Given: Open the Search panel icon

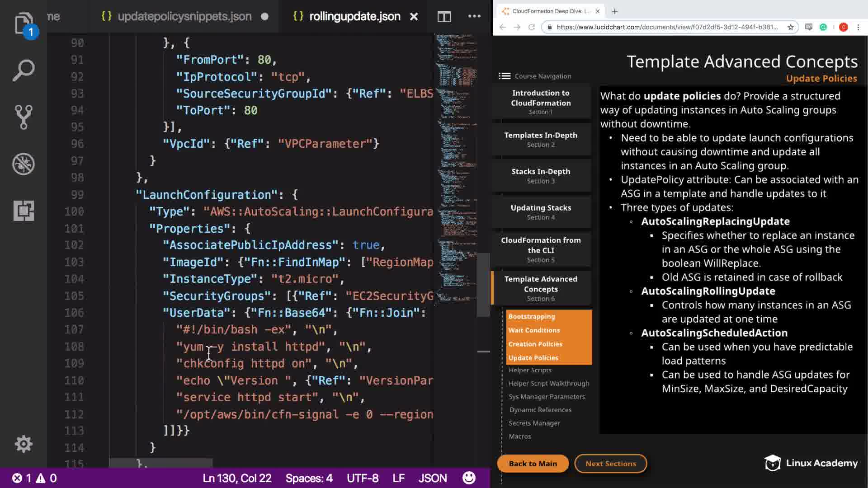Looking at the screenshot, I should 24,70.
